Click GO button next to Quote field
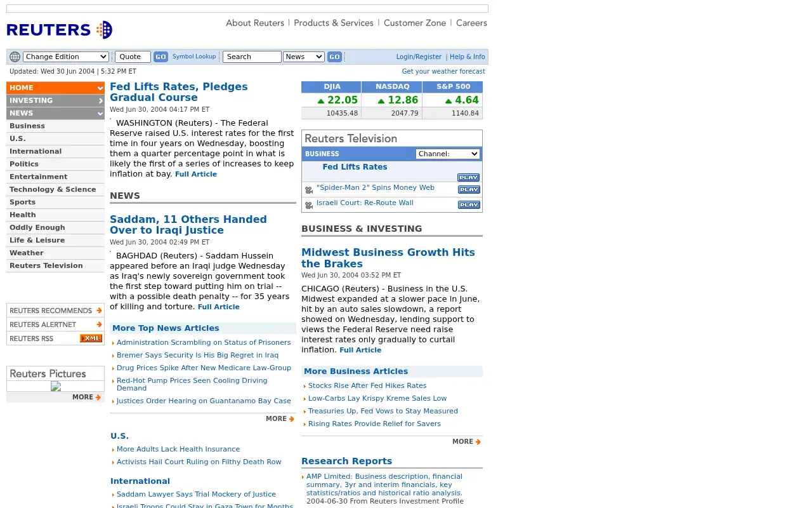 pyautogui.click(x=160, y=57)
